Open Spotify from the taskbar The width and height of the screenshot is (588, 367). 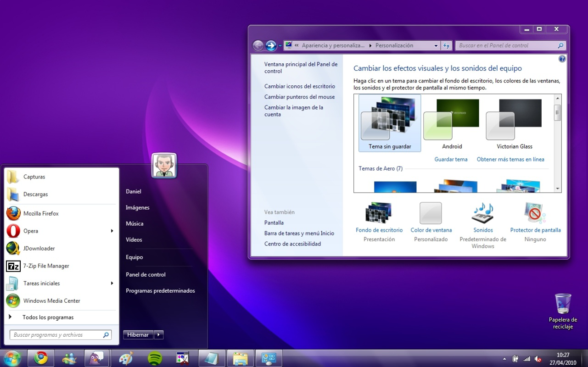pos(155,358)
